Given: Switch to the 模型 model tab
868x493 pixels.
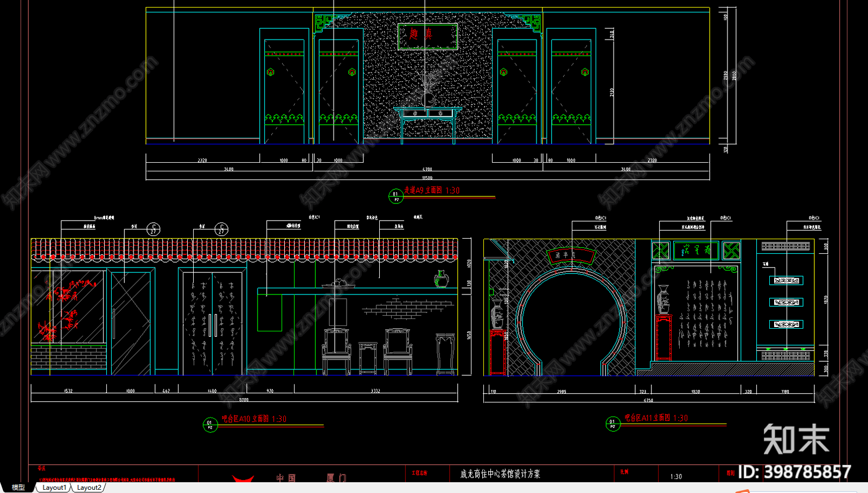Looking at the screenshot, I should (x=18, y=488).
